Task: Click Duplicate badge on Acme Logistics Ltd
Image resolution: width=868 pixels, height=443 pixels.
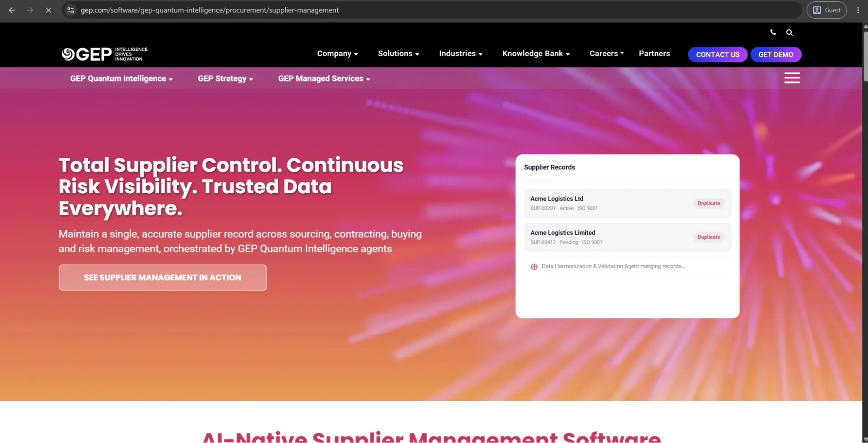Action: tap(709, 203)
